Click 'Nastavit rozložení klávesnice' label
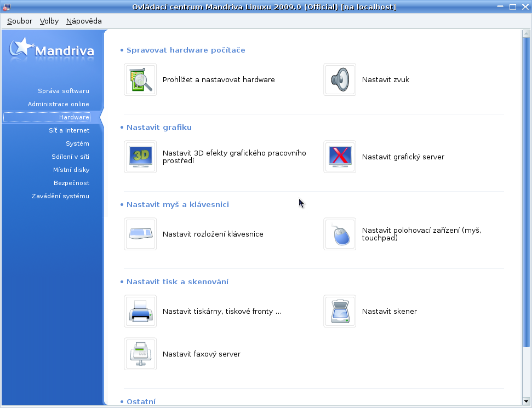This screenshot has height=408, width=532. [213, 234]
